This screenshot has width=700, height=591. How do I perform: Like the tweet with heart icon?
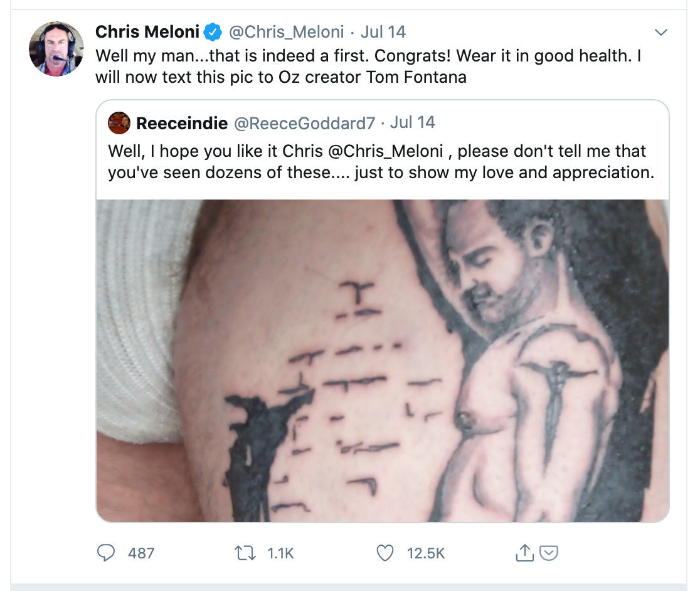point(385,553)
